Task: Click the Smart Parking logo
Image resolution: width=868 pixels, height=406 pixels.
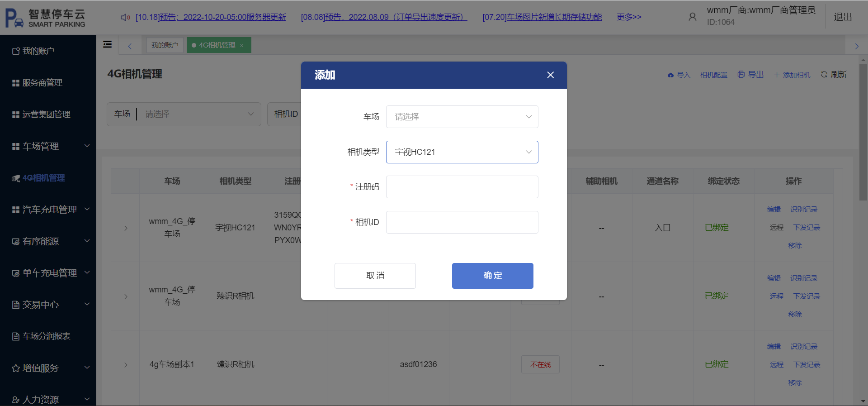Action: [45, 18]
